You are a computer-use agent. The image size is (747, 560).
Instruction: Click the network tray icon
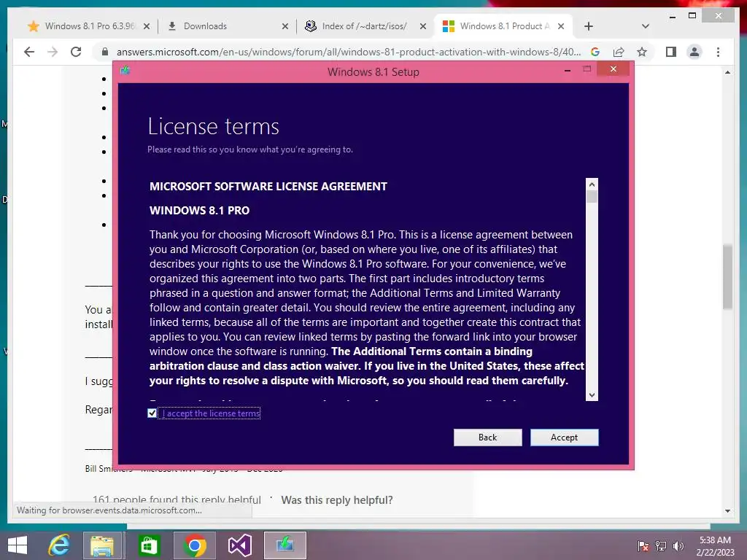tap(661, 546)
